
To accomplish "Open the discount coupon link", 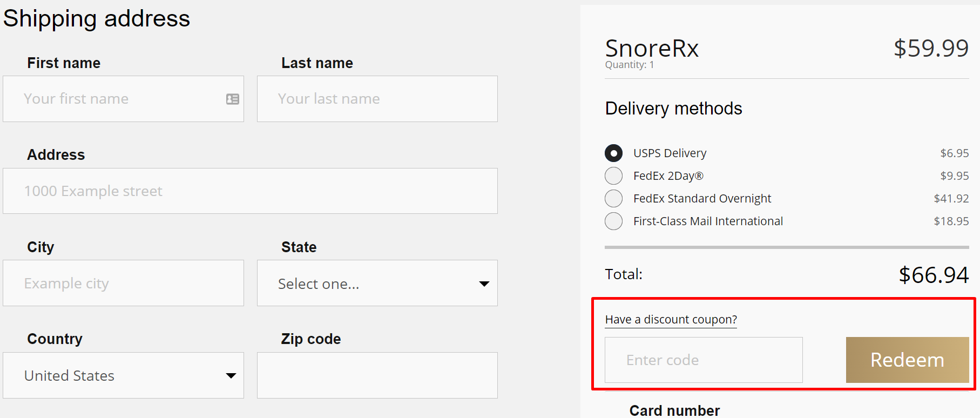I will click(x=671, y=320).
